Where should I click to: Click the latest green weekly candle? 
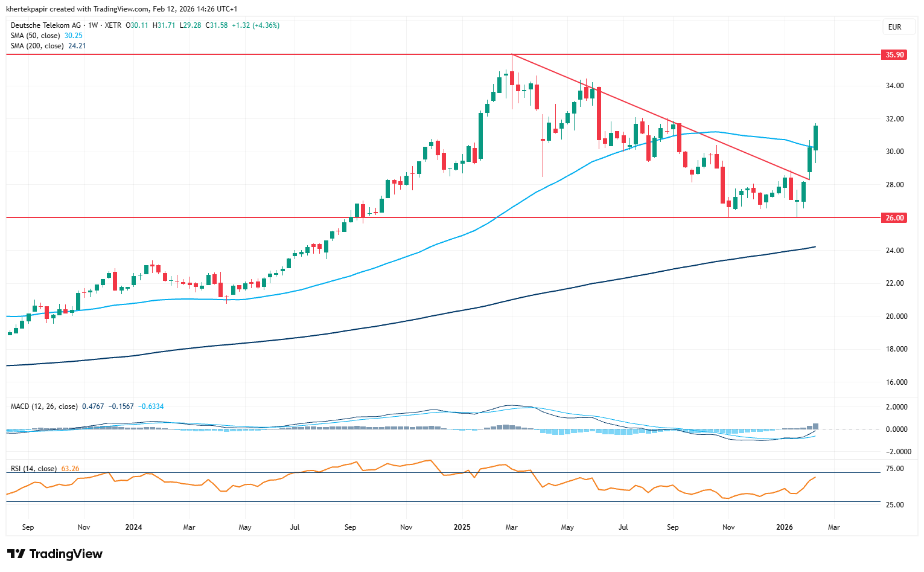pos(815,138)
